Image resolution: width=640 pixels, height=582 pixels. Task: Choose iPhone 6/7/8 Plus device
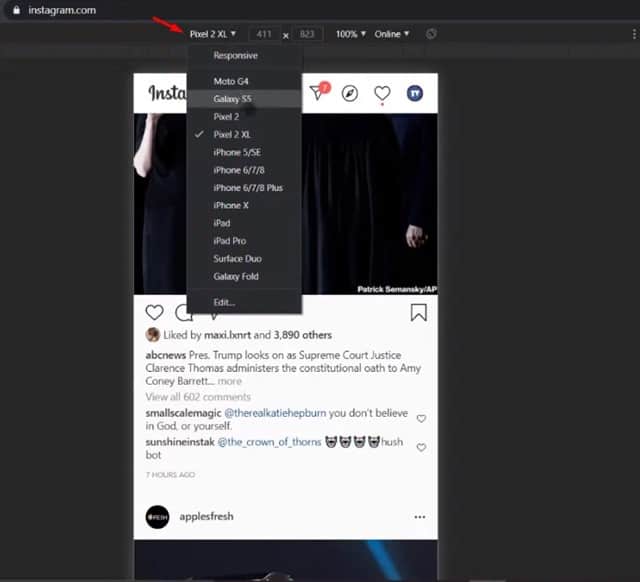(x=244, y=188)
